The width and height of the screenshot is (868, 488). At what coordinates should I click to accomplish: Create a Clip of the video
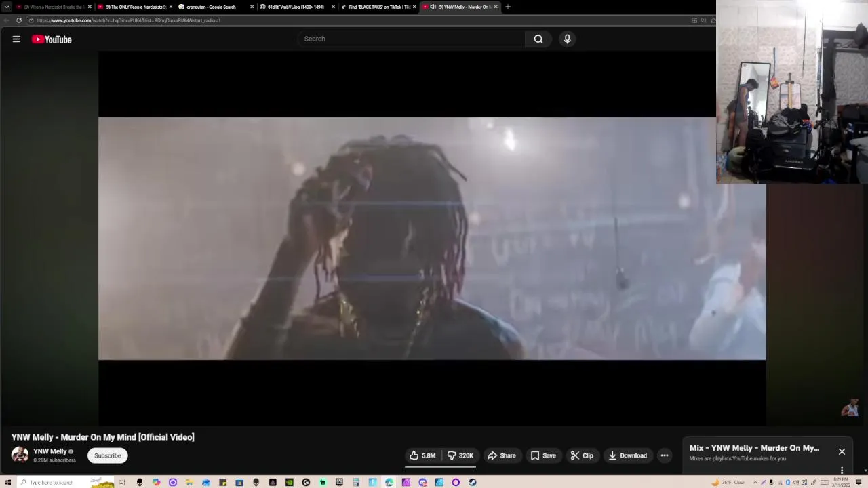click(x=582, y=455)
